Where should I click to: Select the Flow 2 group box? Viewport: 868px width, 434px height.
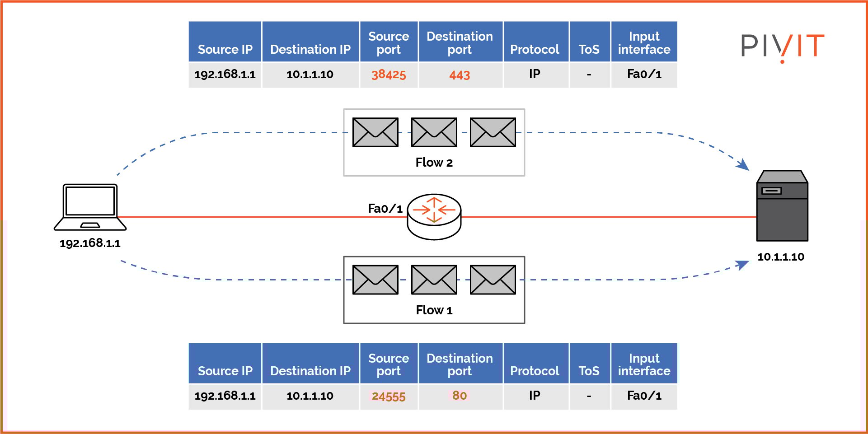[x=433, y=142]
